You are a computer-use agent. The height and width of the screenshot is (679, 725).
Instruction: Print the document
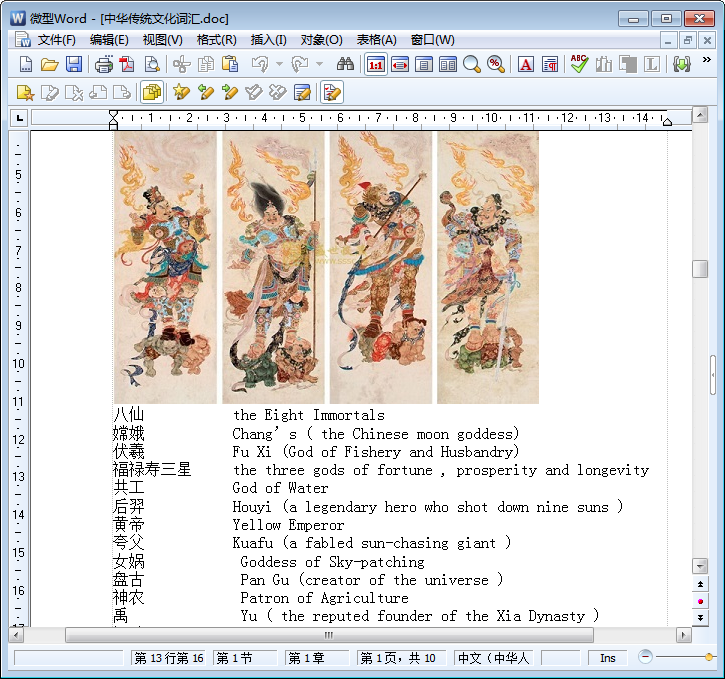104,64
